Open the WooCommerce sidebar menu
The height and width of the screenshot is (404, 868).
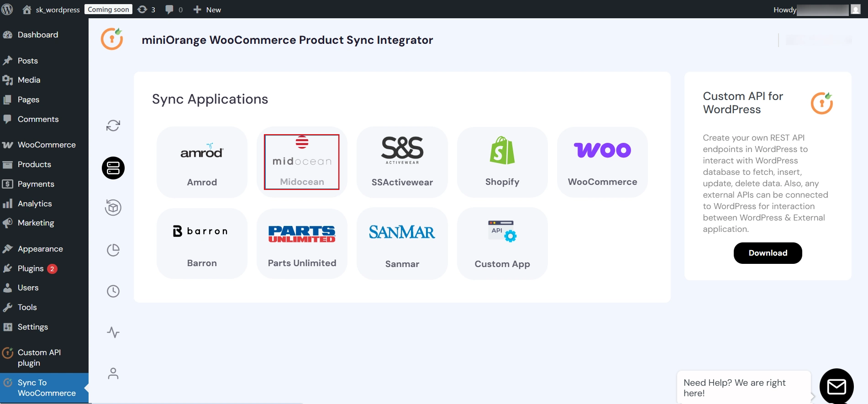[x=44, y=145]
